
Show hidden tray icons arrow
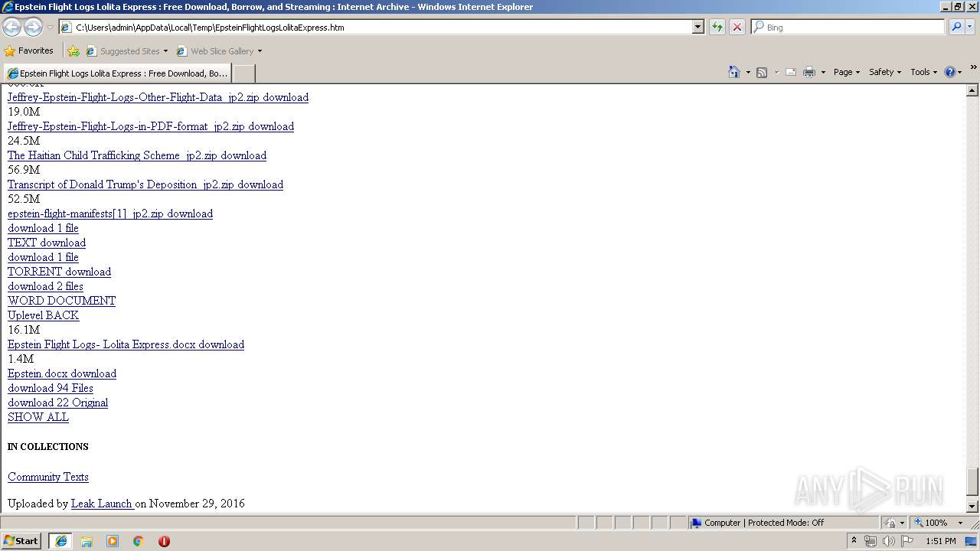854,541
